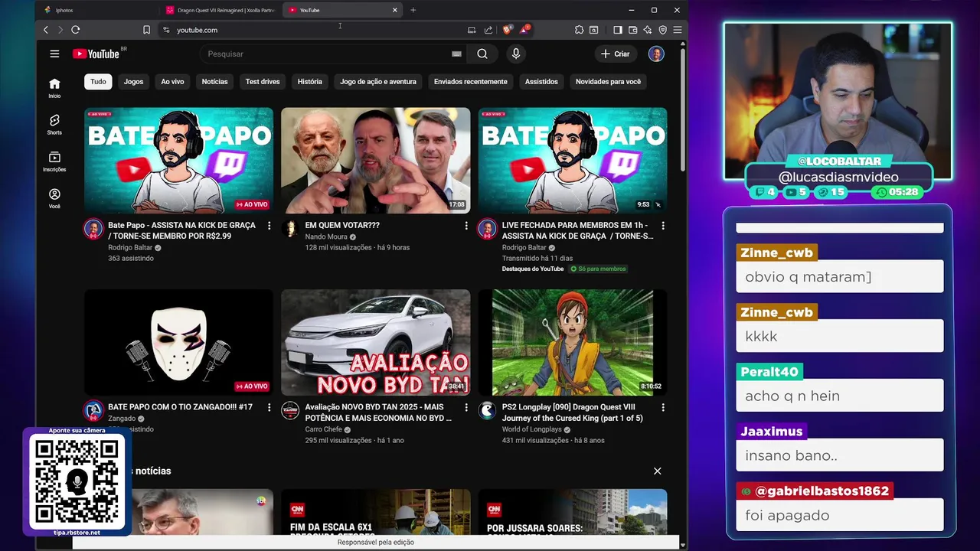
Task: Go back with the browser back arrow
Action: pos(46,30)
